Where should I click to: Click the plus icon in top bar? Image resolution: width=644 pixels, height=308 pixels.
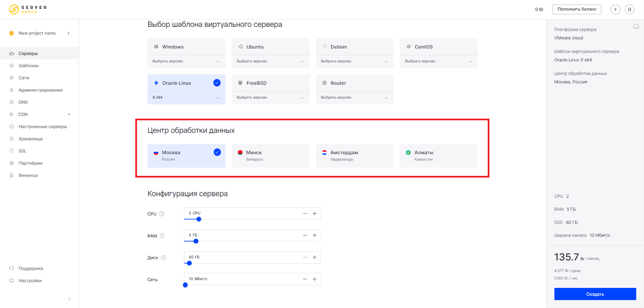615,9
